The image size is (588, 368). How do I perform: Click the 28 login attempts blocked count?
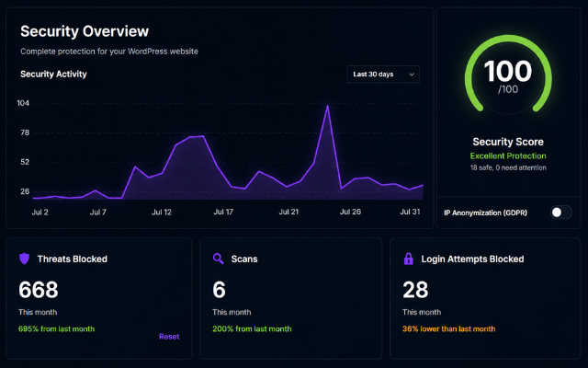point(415,290)
